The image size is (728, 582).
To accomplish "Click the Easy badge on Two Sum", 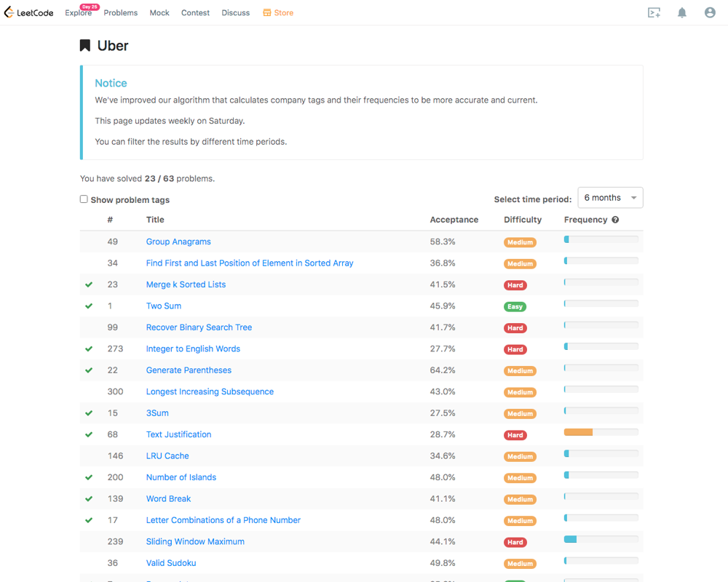I will coord(515,306).
